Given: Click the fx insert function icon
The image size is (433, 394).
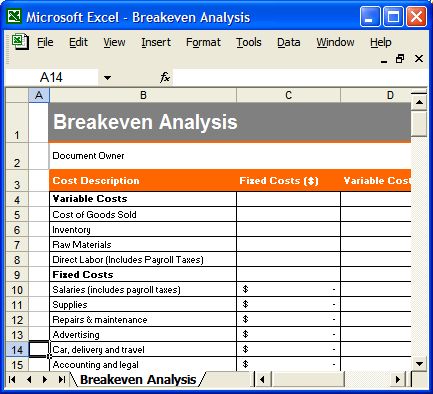Looking at the screenshot, I should coord(165,78).
